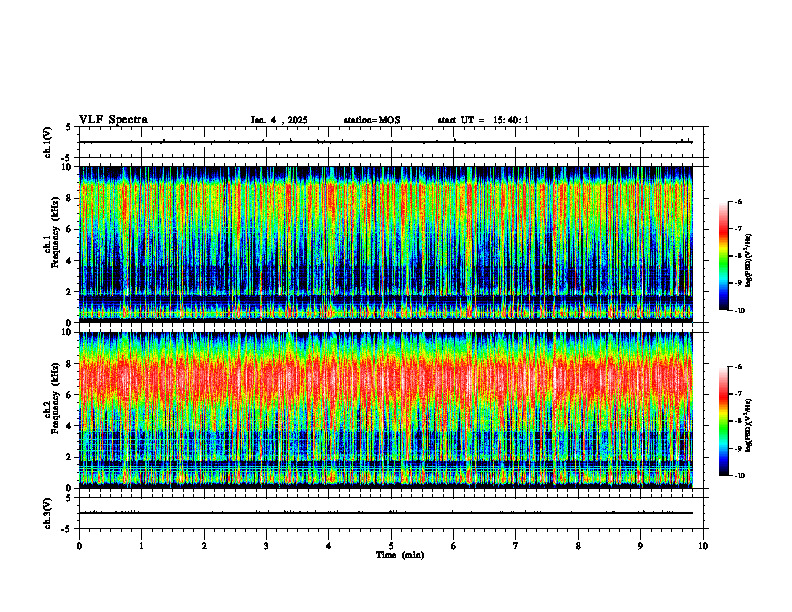Click the "2" kHz tick of ch.2

tap(70, 457)
